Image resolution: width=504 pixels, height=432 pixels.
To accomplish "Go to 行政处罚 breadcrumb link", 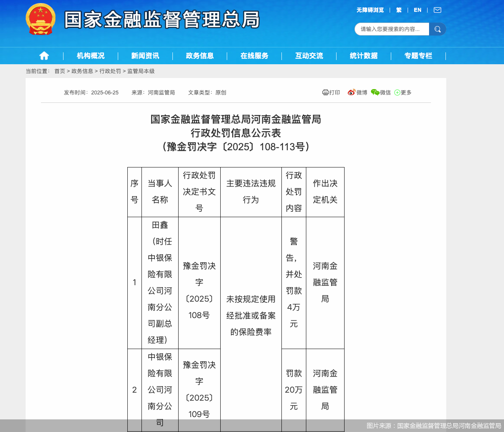I will [x=110, y=71].
